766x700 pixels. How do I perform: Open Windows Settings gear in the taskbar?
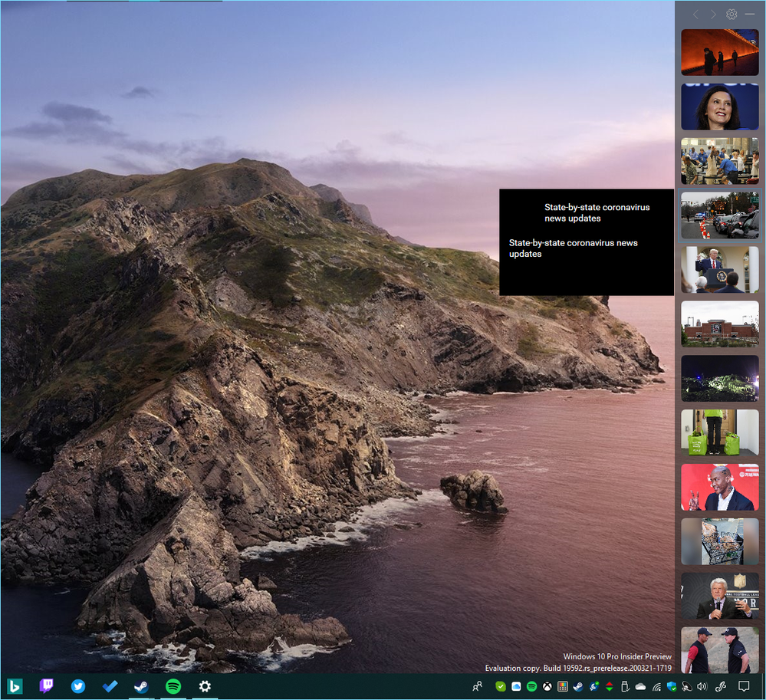205,686
